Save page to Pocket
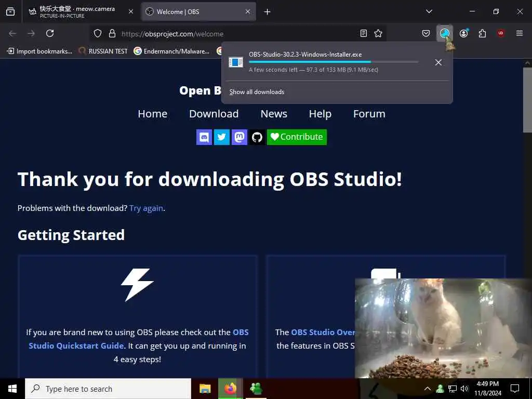Screen dimensions: 532x399 tap(426, 33)
